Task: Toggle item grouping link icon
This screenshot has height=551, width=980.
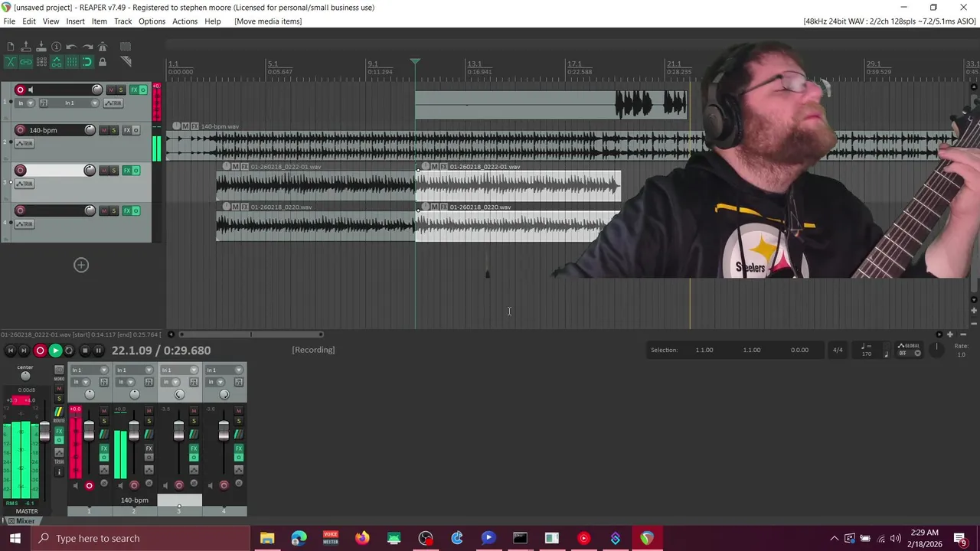Action: pyautogui.click(x=26, y=62)
